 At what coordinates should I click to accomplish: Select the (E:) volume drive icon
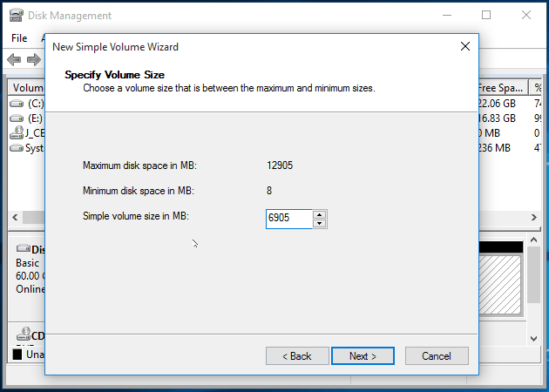click(x=17, y=118)
